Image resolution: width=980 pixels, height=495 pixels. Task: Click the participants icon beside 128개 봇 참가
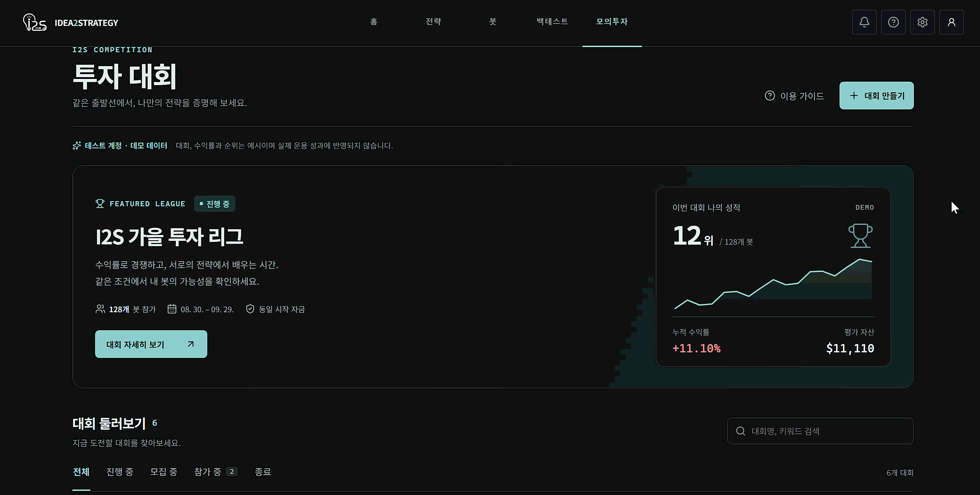(100, 308)
